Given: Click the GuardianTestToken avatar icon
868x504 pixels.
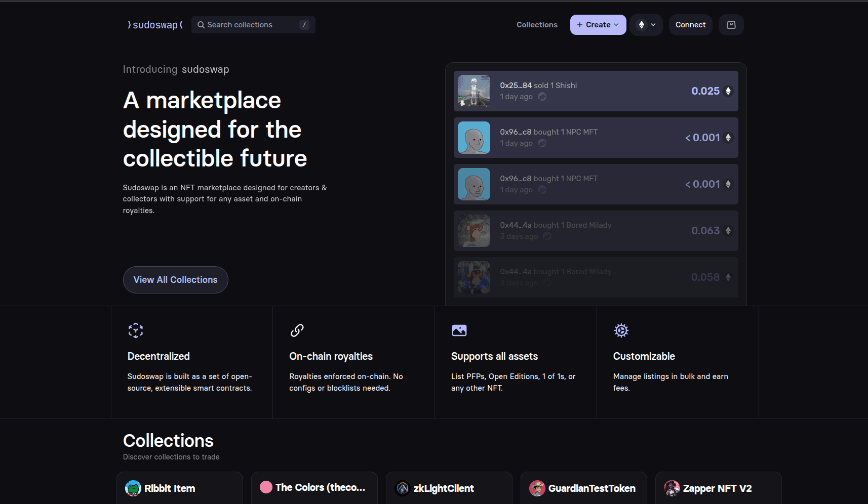Looking at the screenshot, I should click(537, 488).
